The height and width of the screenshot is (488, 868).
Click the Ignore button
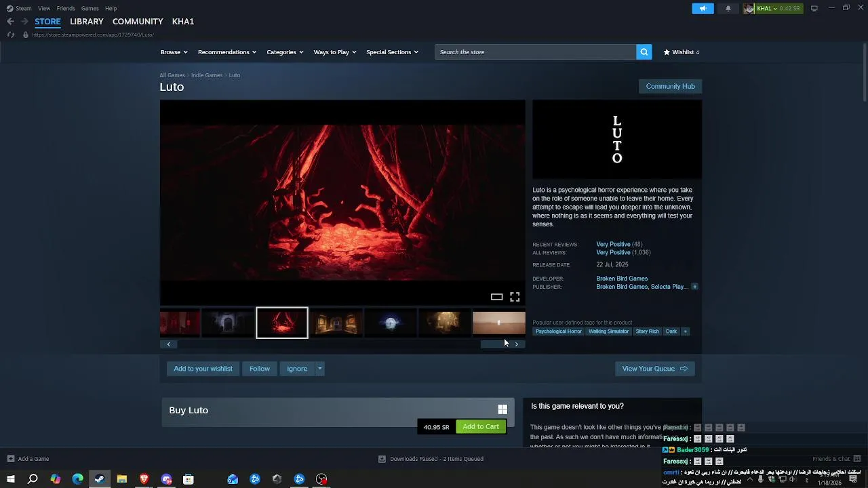297,369
